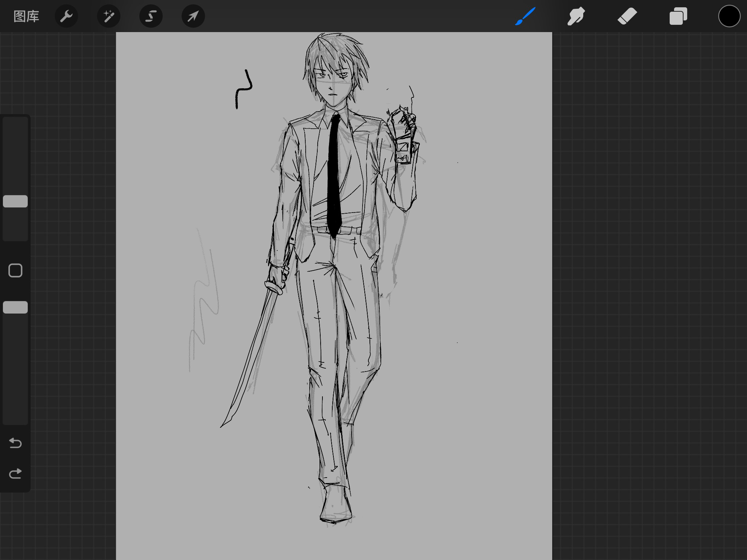The image size is (747, 560).
Task: Activate the Transform arrow tool
Action: [193, 16]
